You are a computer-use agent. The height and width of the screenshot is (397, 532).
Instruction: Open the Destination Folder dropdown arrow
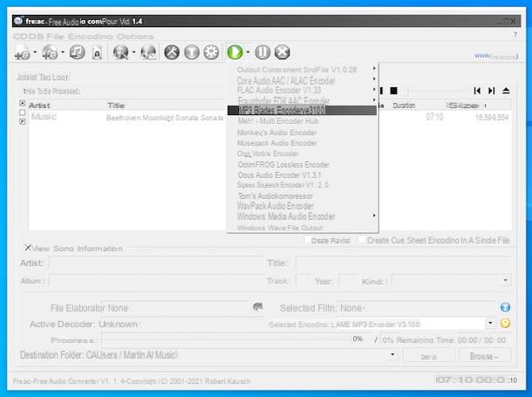(392, 355)
